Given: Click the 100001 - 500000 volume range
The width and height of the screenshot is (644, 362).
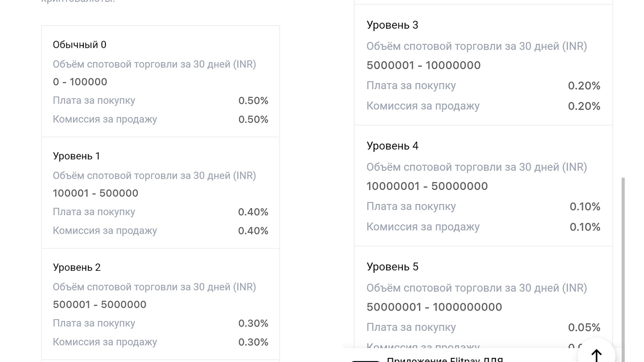Looking at the screenshot, I should [x=95, y=193].
